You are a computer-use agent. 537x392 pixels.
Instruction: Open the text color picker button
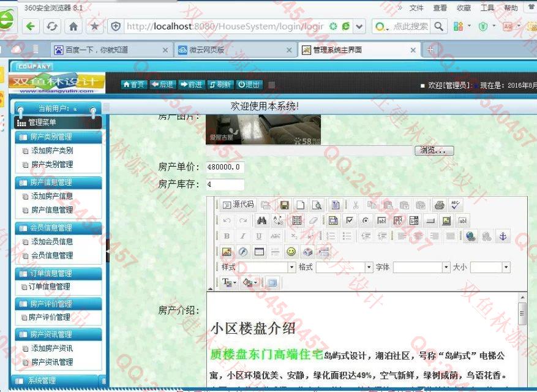(x=229, y=283)
